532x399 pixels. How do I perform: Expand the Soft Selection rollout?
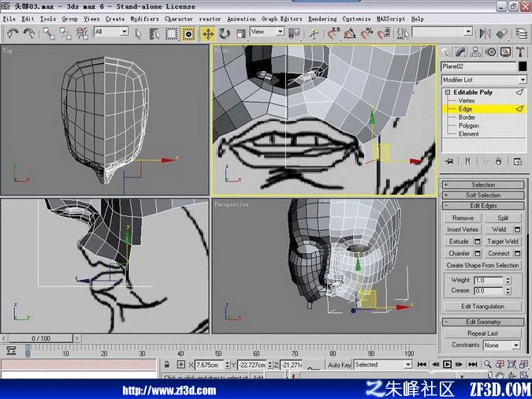coord(483,196)
